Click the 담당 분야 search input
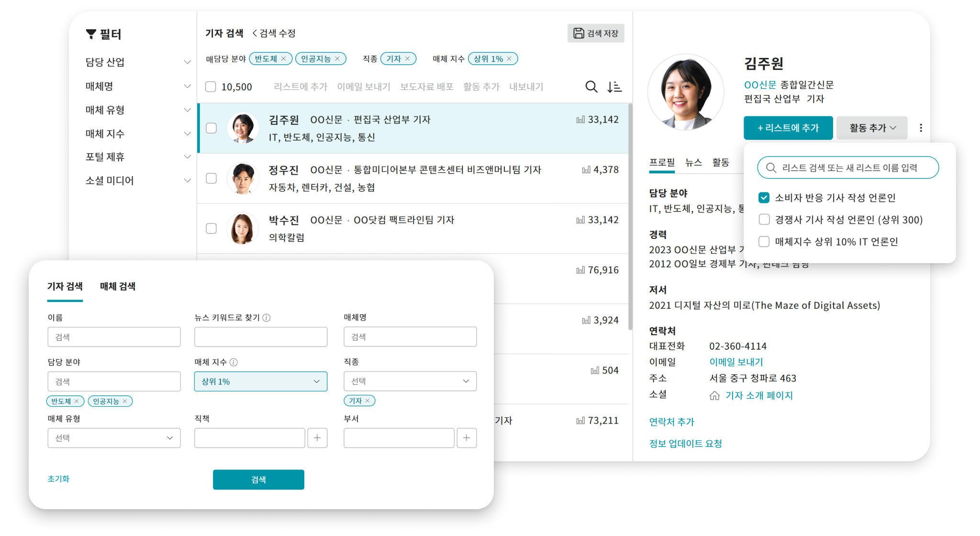 tap(114, 381)
